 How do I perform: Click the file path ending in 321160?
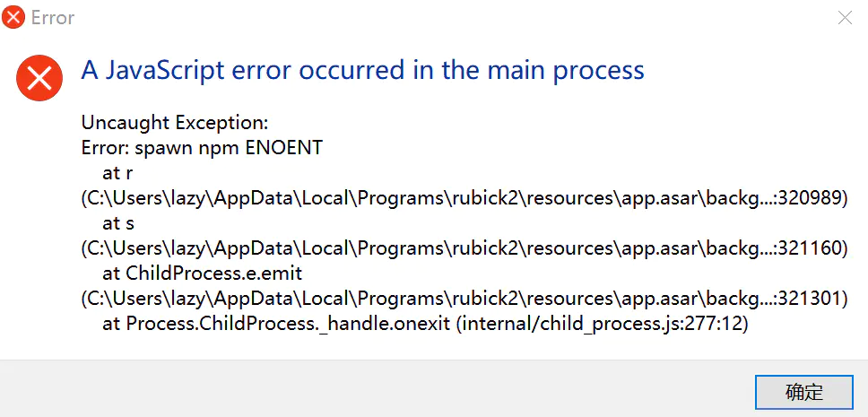pos(464,248)
